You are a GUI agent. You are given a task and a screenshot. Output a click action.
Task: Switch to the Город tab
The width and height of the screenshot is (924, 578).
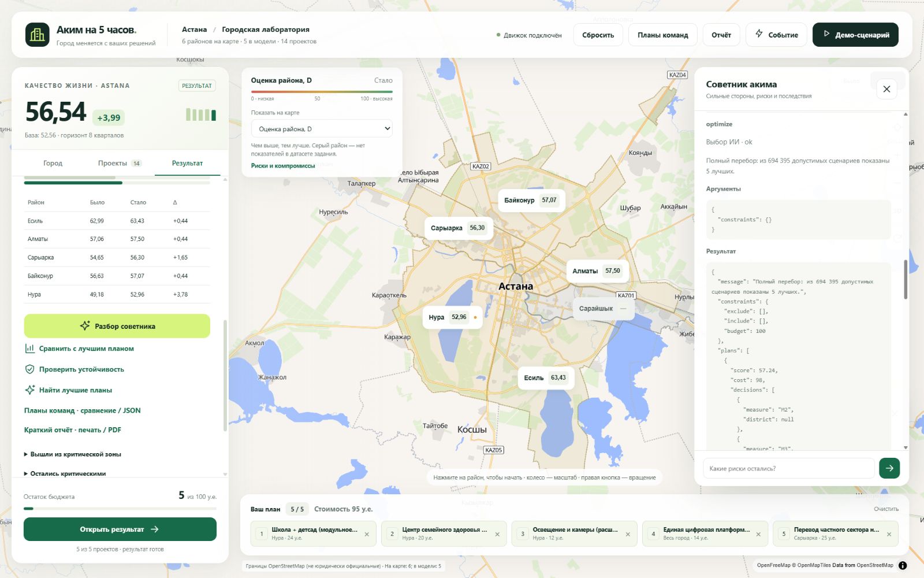click(x=53, y=163)
